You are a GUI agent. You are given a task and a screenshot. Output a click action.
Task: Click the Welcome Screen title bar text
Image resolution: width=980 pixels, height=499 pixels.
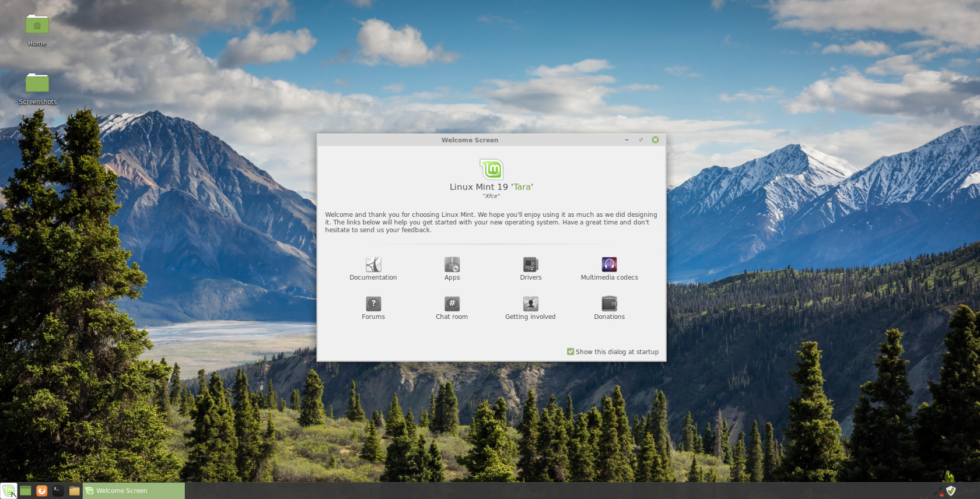(x=470, y=140)
